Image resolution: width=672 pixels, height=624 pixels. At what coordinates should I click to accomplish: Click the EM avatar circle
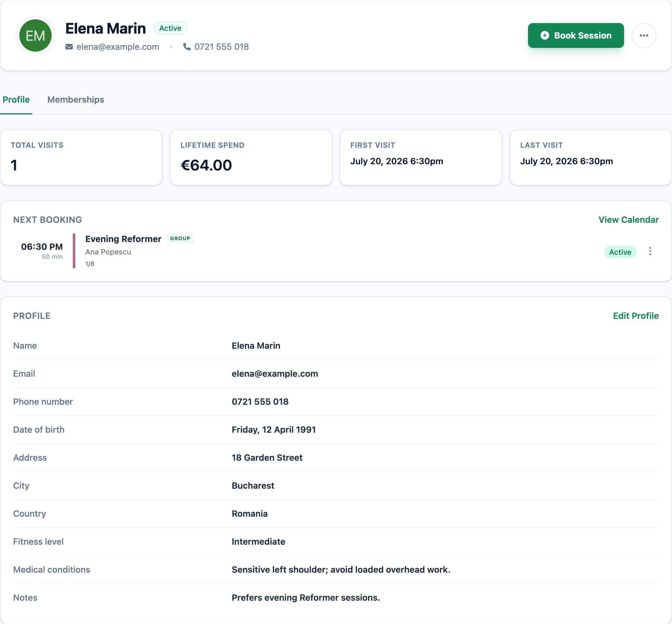35,35
